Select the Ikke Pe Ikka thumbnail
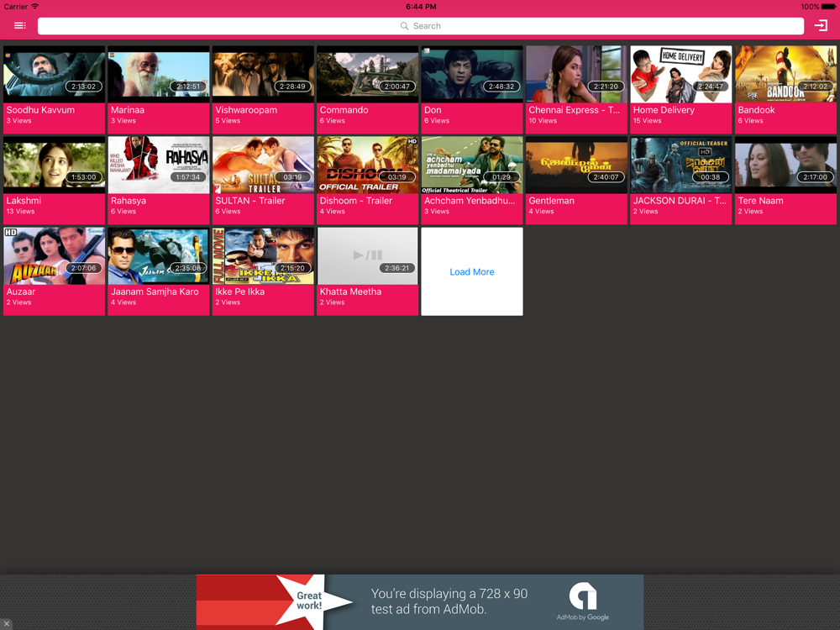 [263, 256]
